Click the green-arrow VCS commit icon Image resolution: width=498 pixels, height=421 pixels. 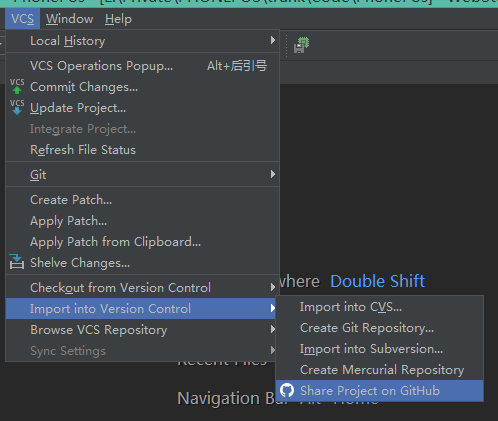click(17, 86)
